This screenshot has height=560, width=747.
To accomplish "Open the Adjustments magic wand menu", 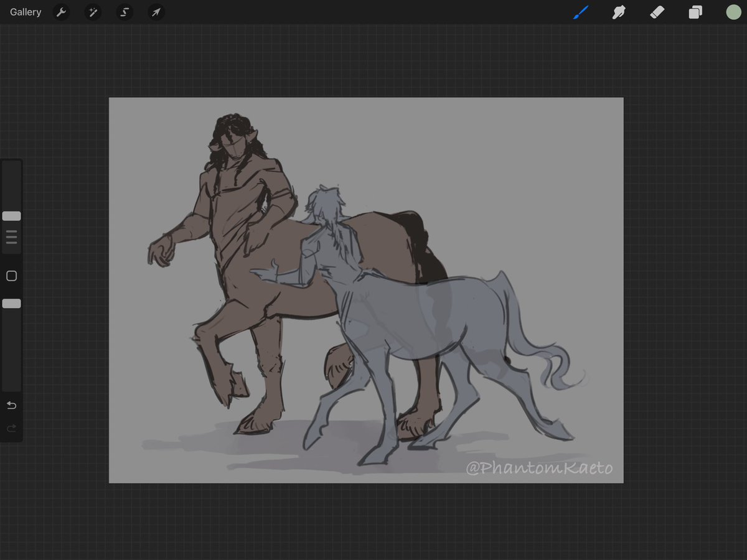I will point(93,12).
